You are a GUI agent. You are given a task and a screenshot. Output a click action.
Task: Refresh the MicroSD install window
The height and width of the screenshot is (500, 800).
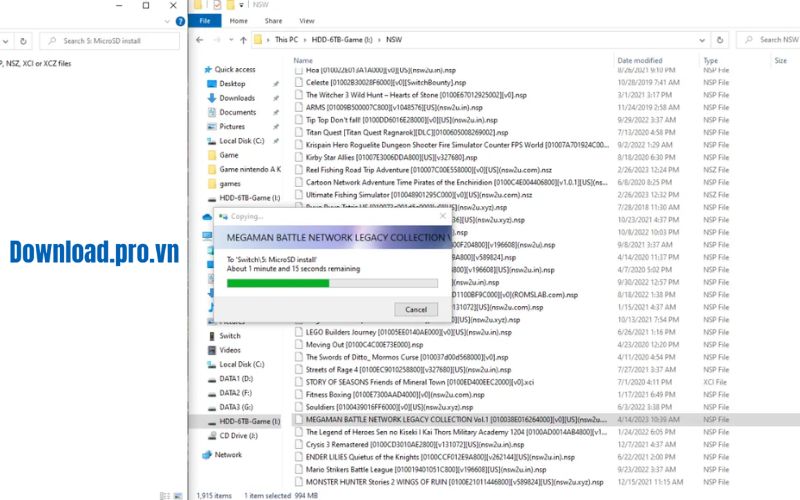point(23,41)
